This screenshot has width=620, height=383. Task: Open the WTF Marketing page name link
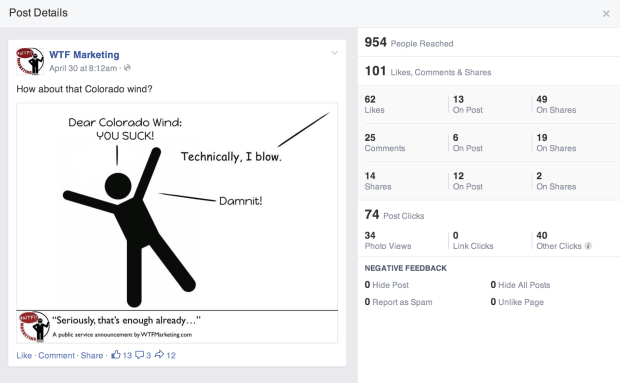point(84,55)
